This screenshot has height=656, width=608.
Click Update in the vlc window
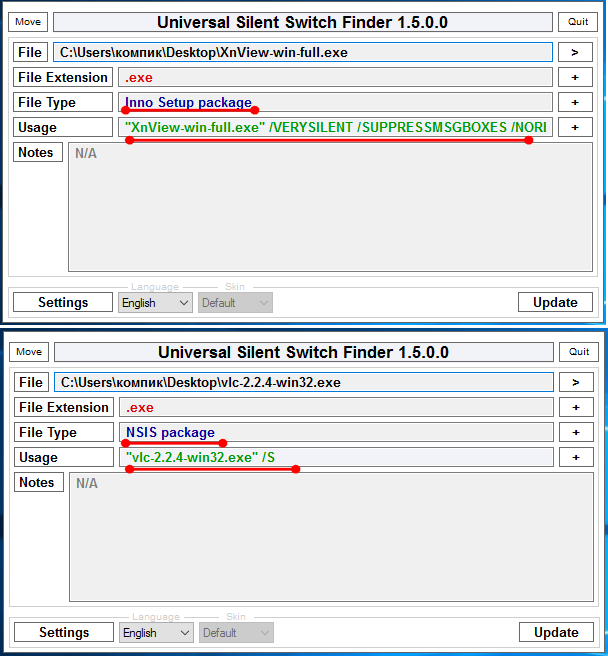[x=556, y=632]
